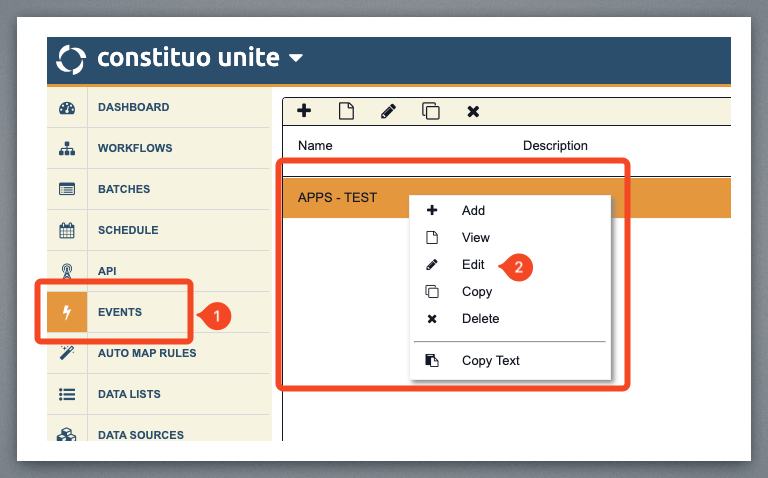Click the X Delete icon in toolbar
This screenshot has width=768, height=478.
click(474, 111)
